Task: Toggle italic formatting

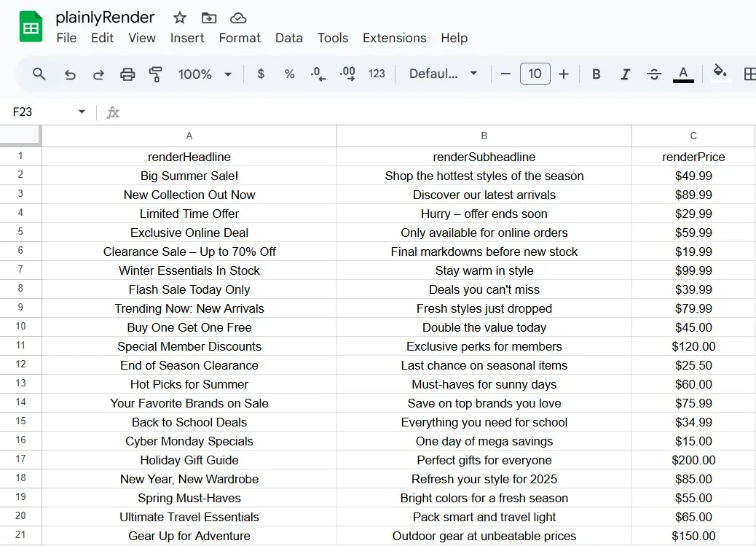Action: pos(625,74)
